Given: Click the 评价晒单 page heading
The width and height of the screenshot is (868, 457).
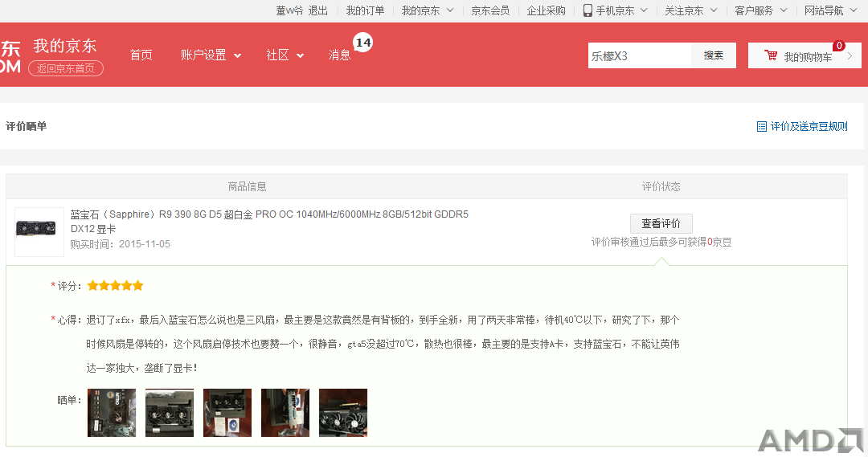Looking at the screenshot, I should pos(26,126).
